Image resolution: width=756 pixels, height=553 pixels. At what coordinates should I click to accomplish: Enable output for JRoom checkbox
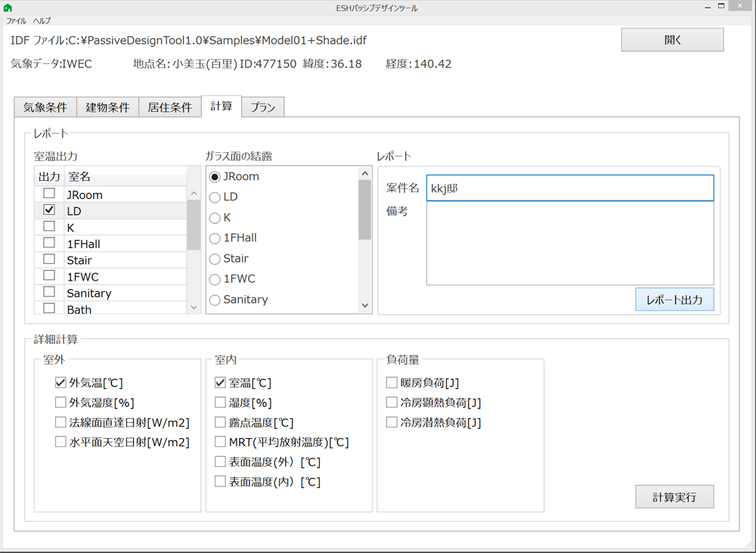point(49,194)
